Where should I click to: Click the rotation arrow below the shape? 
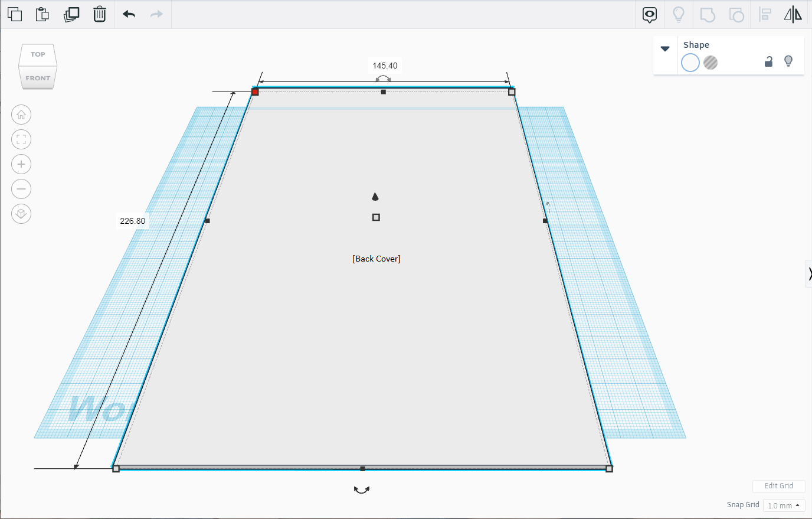click(x=362, y=489)
